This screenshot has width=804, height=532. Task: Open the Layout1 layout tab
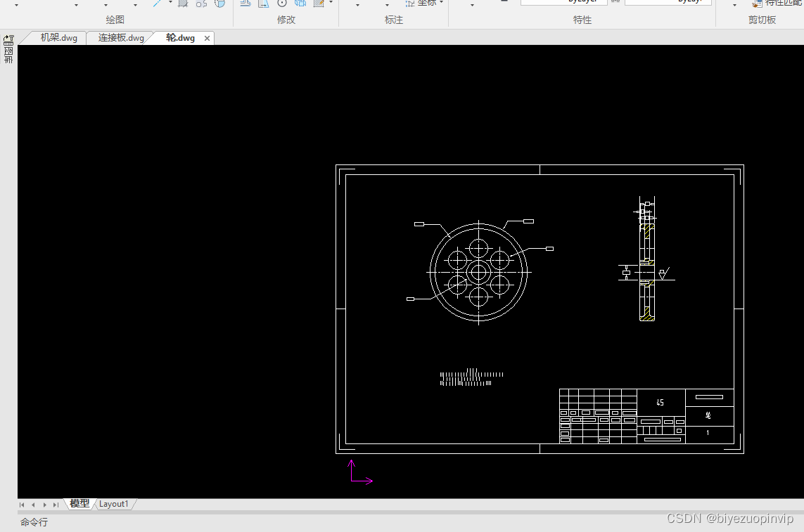(x=113, y=504)
